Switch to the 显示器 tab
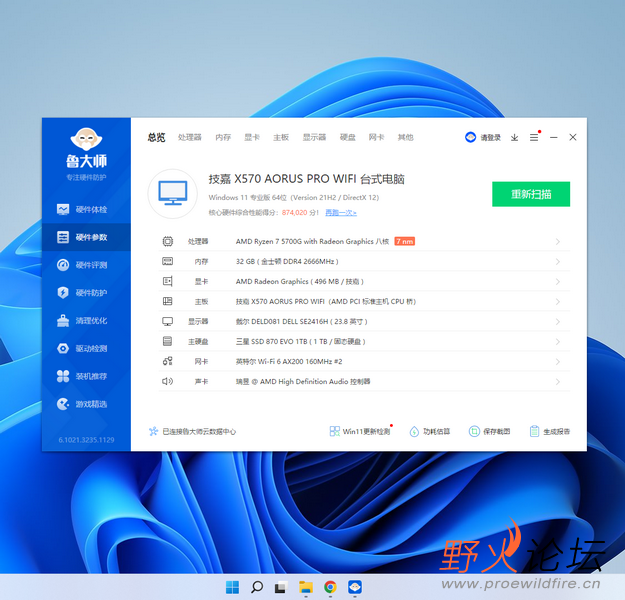The height and width of the screenshot is (600, 625). click(x=314, y=138)
